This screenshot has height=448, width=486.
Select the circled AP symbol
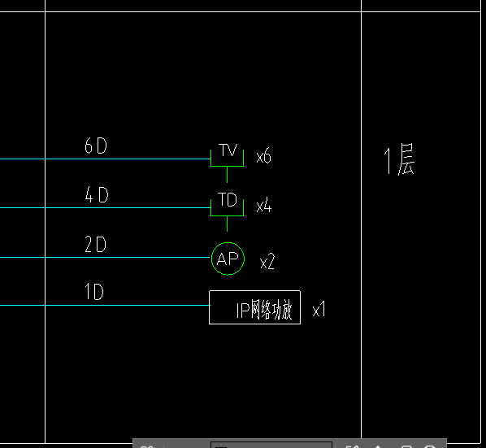pos(228,259)
